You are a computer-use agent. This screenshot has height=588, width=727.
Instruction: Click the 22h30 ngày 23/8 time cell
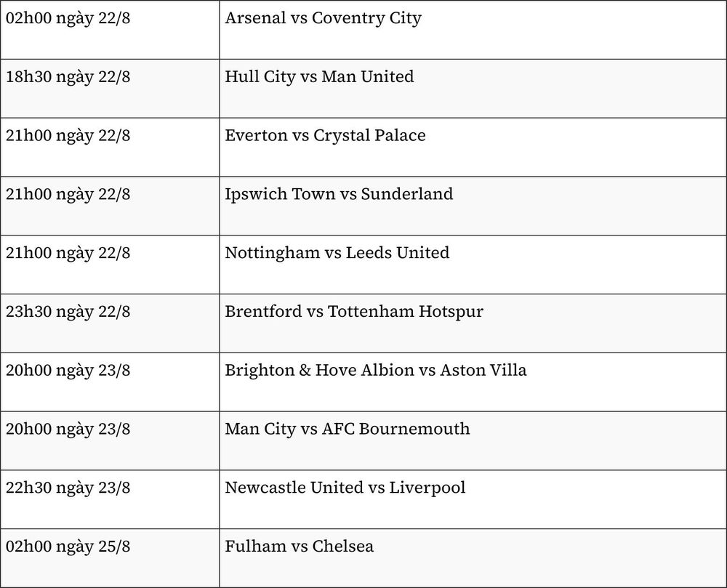click(x=110, y=499)
